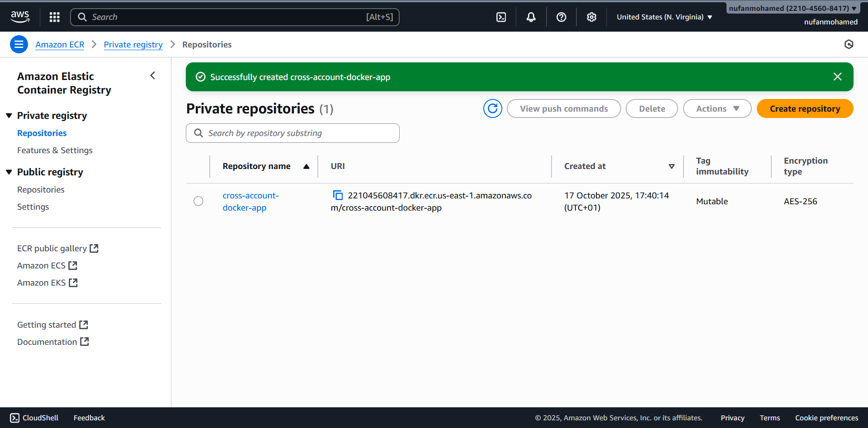Collapse the ECR side navigation panel
868x428 pixels.
153,75
